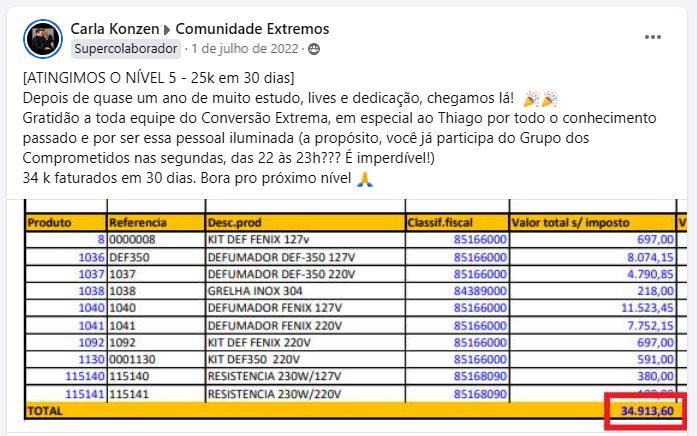Screen dimensions: 697x436
Task: Click the group audience privacy icon
Action: point(314,49)
